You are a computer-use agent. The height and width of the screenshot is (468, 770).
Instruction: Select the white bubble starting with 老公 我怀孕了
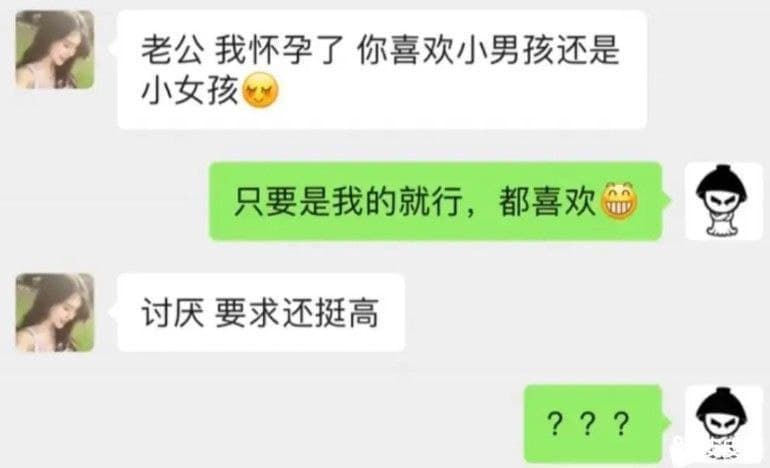[382, 69]
